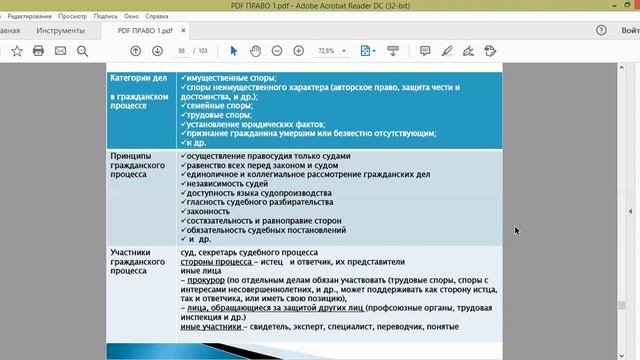Click the cell heading Участники гражданского процесса
Image resolution: width=640 pixels, height=360 pixels.
(138, 262)
